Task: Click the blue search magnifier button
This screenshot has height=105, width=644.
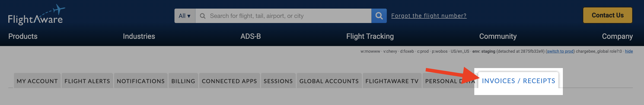Action: click(379, 16)
